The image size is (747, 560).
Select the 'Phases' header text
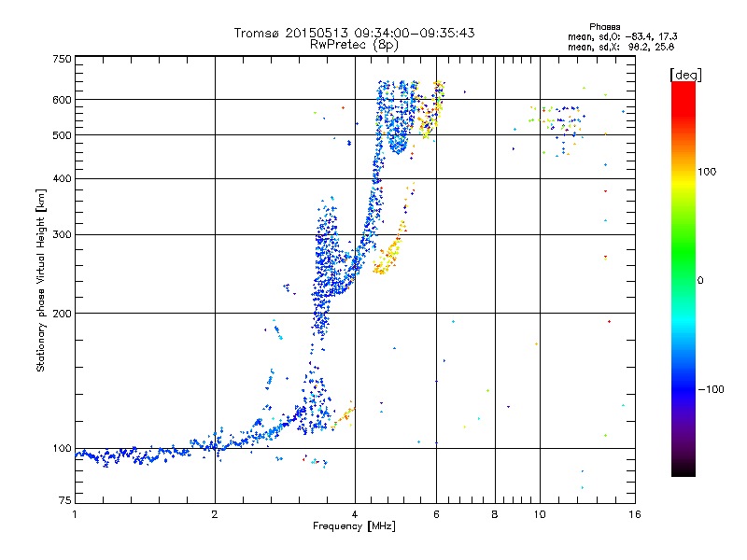(x=604, y=27)
